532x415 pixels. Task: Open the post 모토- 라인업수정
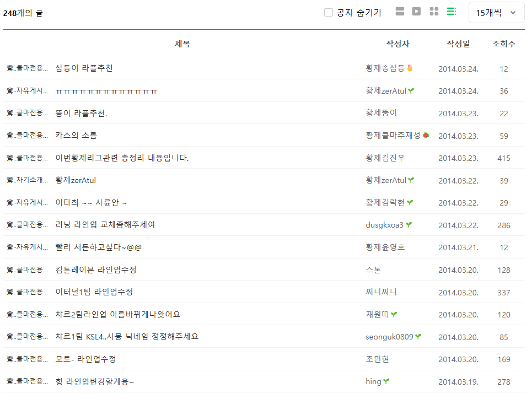(85, 359)
